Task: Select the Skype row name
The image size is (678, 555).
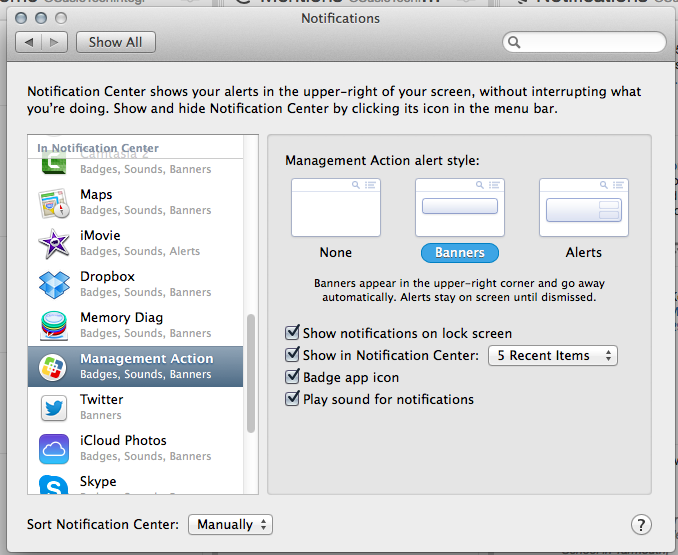Action: point(98,482)
